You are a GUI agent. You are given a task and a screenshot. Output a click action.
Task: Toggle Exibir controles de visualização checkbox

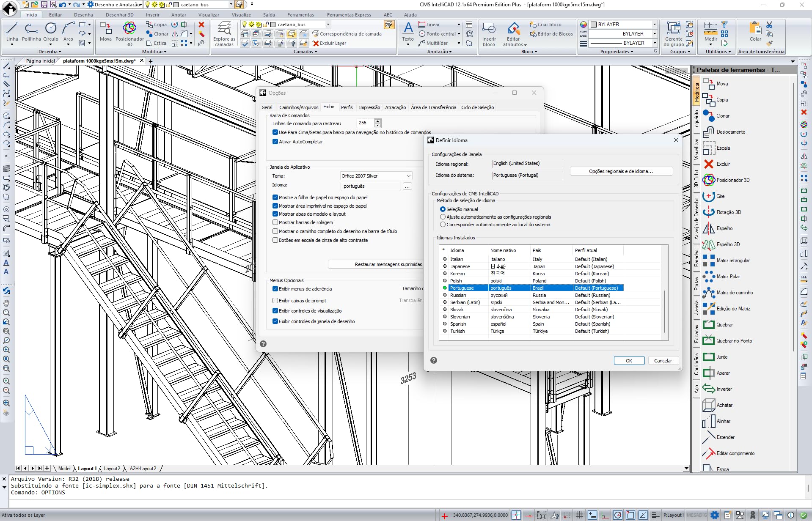275,311
